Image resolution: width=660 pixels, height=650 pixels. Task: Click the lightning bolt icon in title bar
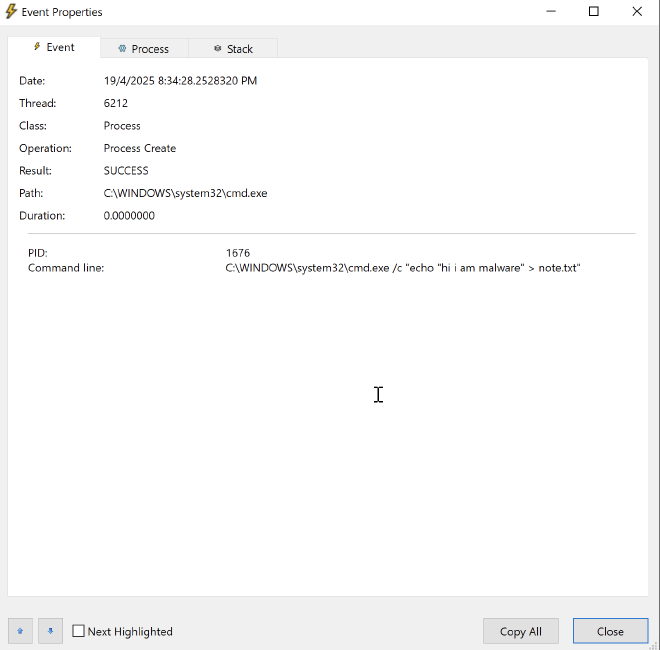pyautogui.click(x=12, y=12)
